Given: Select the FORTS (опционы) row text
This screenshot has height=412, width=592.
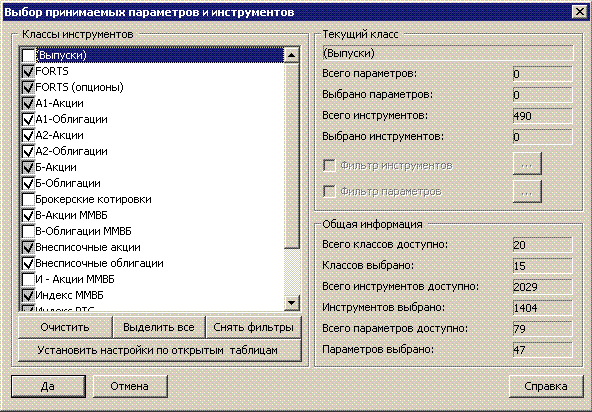Looking at the screenshot, I should [79, 87].
